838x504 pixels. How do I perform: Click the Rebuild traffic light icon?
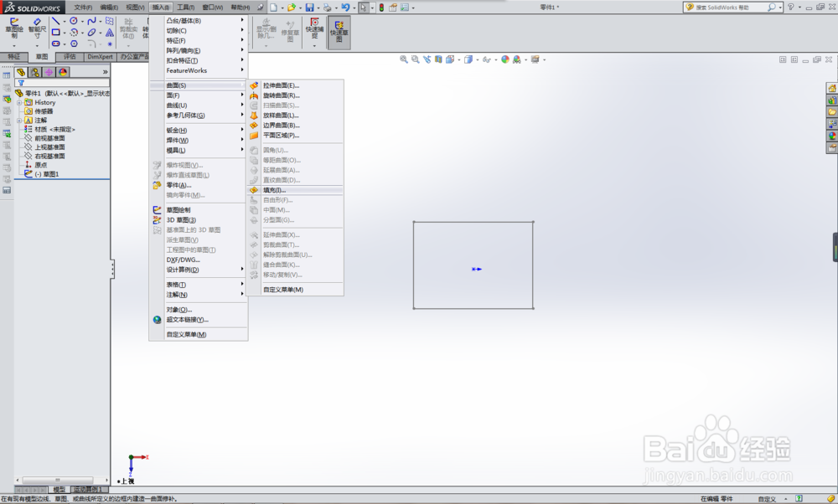(x=381, y=7)
